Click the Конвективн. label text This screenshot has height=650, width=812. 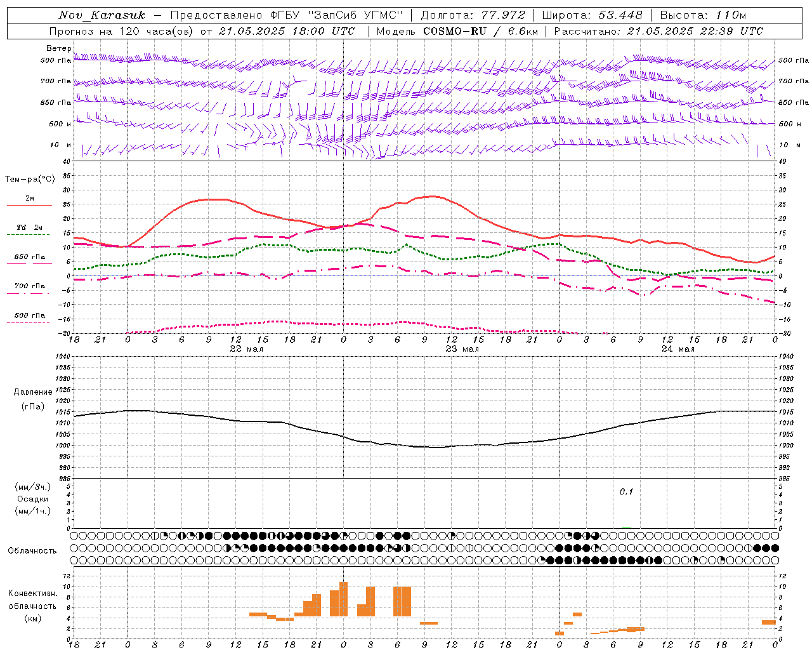click(33, 594)
